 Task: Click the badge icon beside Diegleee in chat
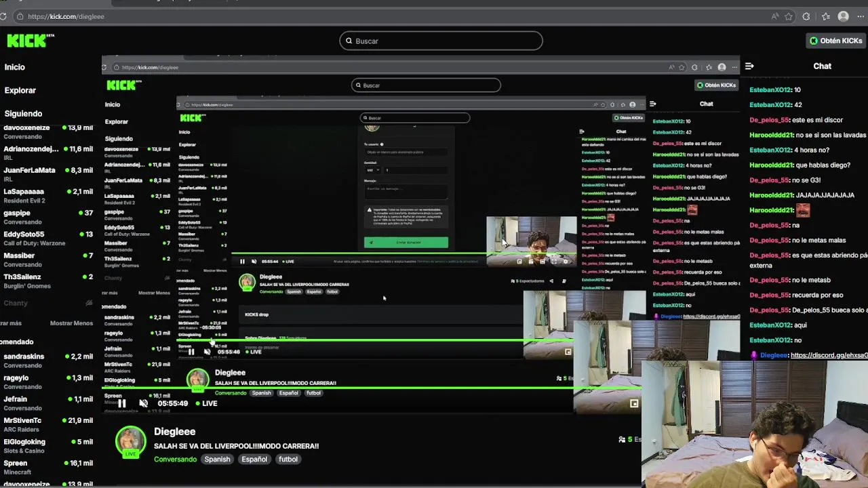(x=754, y=355)
